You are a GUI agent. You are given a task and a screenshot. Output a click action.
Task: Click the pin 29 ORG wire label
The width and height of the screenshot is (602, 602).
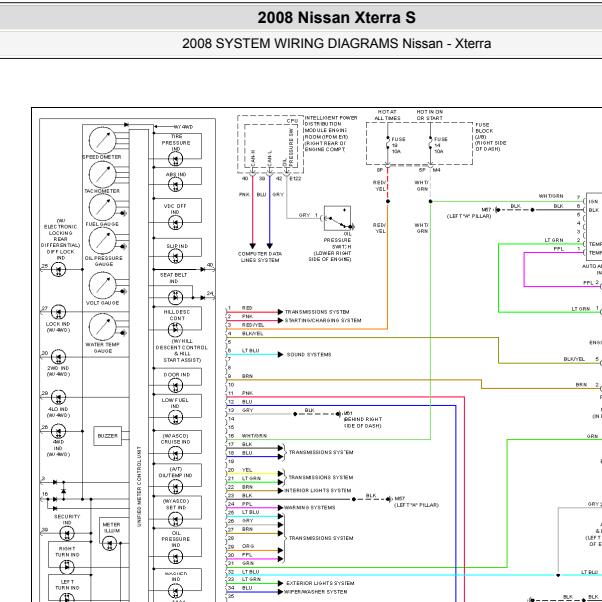247,546
